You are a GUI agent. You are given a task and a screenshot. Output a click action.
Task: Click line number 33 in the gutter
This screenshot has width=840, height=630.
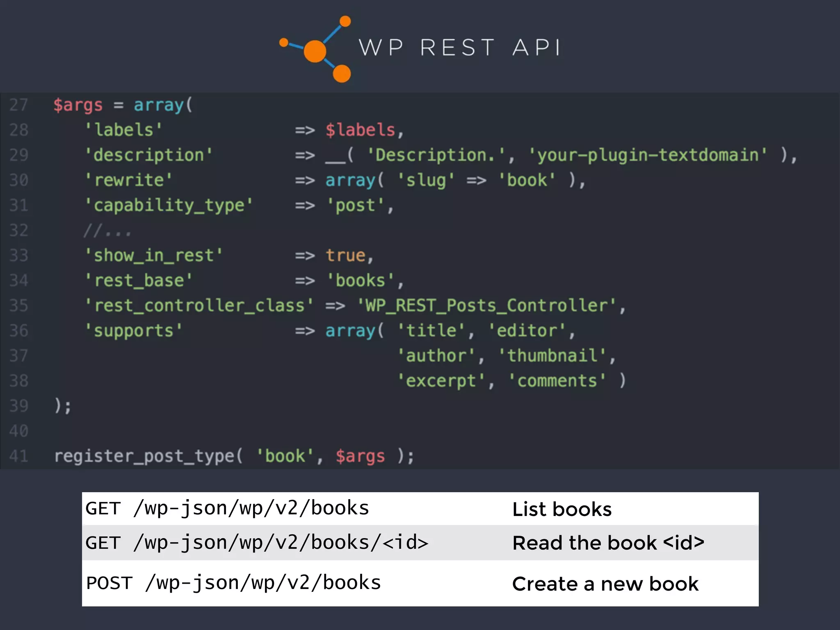tap(19, 256)
